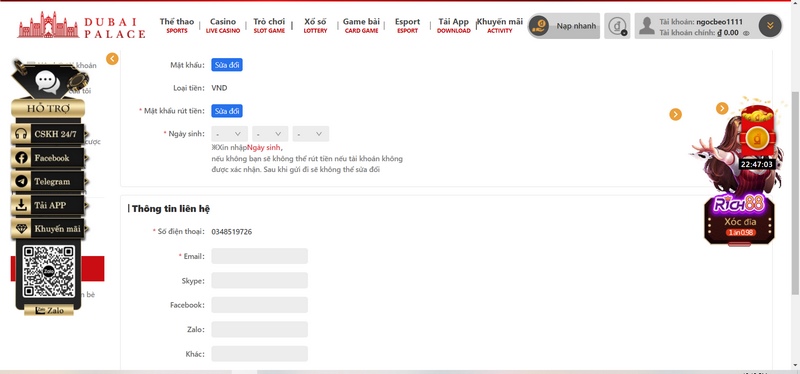The height and width of the screenshot is (374, 800).
Task: Click the Tải APP download button in sidebar
Action: point(47,205)
